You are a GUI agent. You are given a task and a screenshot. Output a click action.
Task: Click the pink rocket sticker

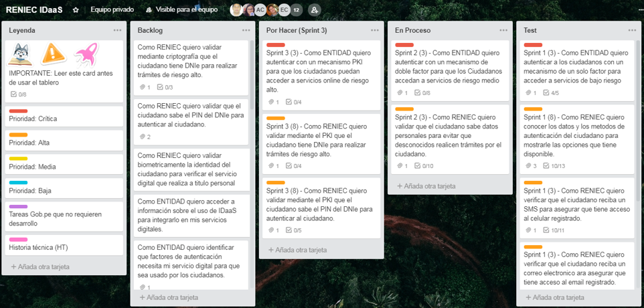click(x=86, y=55)
